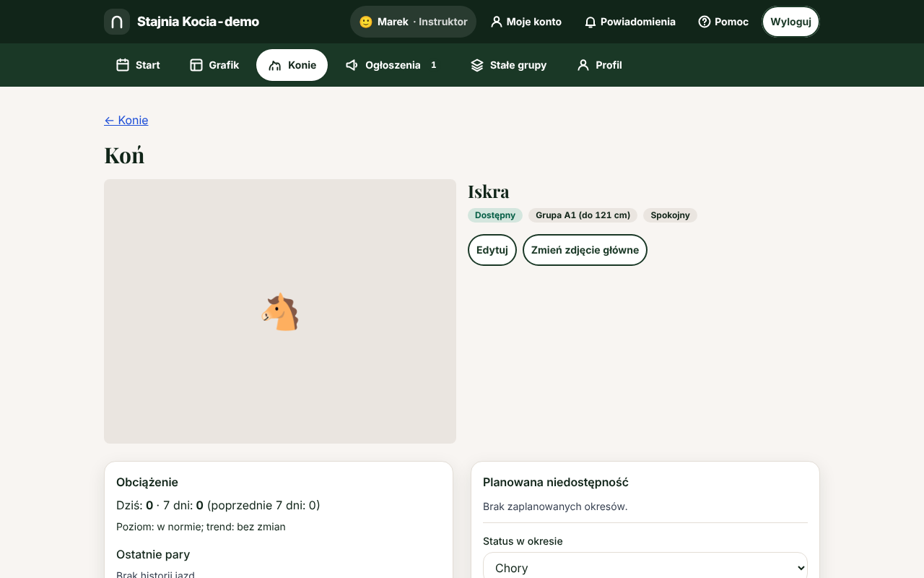This screenshot has height=578, width=924.
Task: Open Status w okresie dropdown showing Chory
Action: tap(645, 568)
